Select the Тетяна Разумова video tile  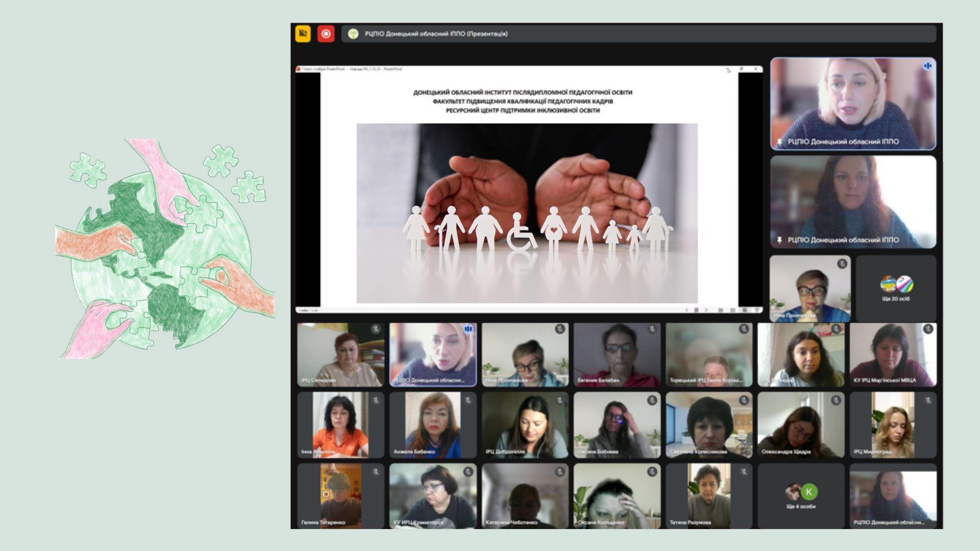click(x=708, y=496)
